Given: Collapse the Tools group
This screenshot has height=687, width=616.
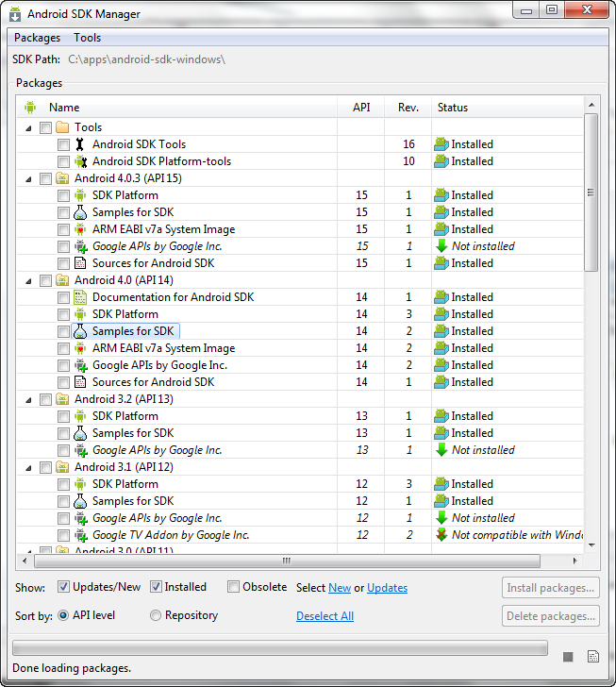Looking at the screenshot, I should pyautogui.click(x=28, y=128).
